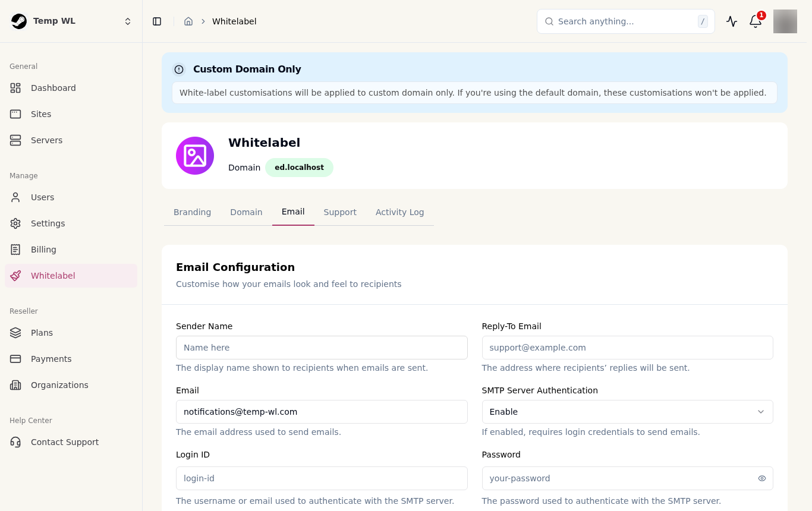Switch to the Domain tab

click(x=246, y=212)
